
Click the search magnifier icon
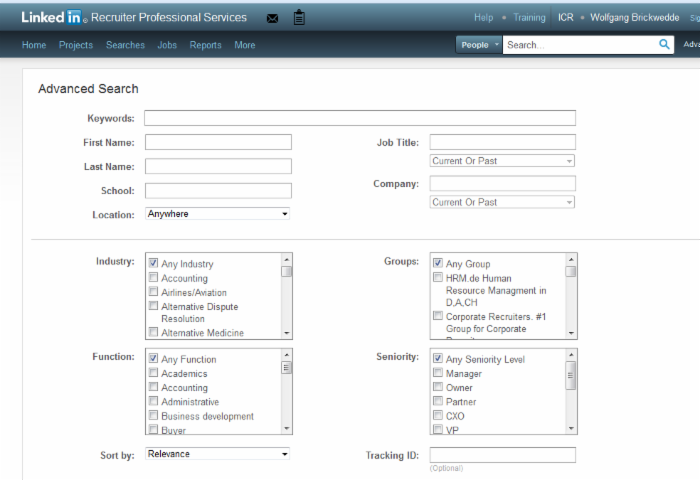click(x=665, y=45)
